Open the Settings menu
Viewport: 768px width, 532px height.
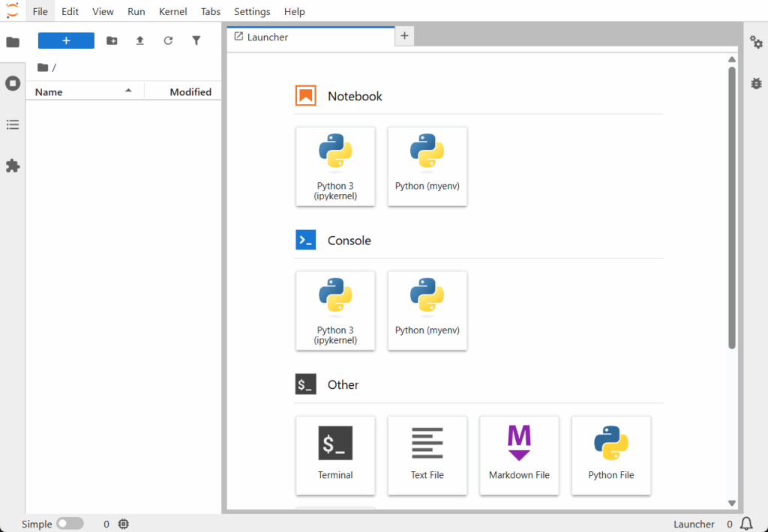(252, 11)
